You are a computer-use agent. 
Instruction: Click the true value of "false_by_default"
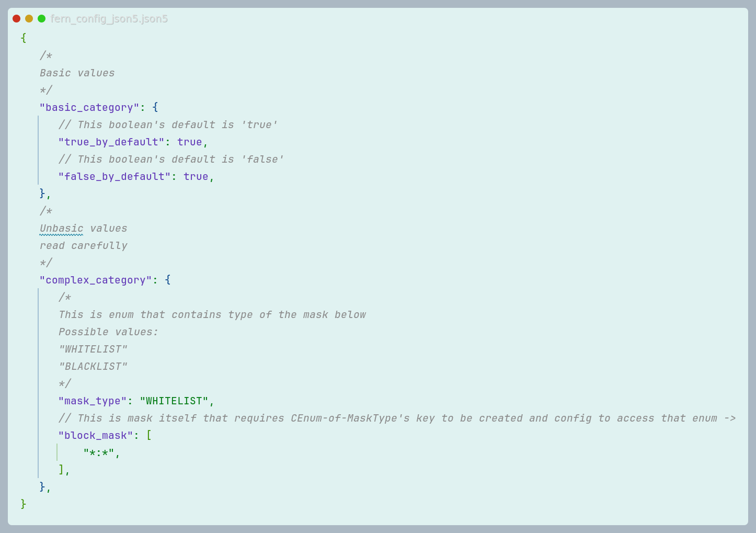pyautogui.click(x=196, y=176)
